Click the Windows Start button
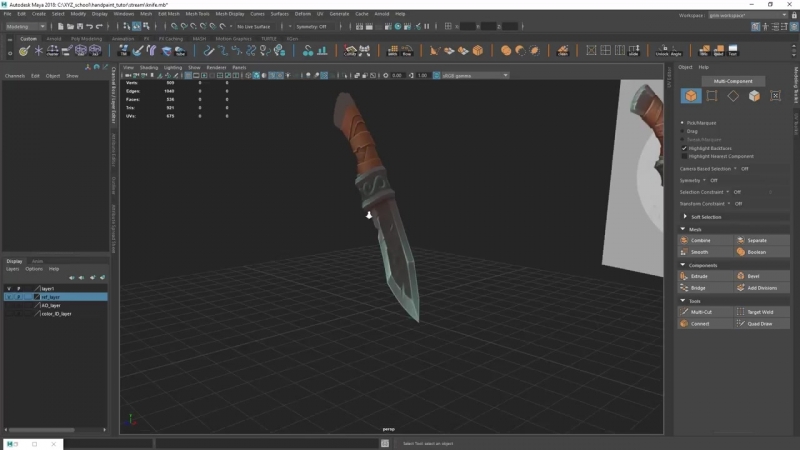 pos(10,443)
